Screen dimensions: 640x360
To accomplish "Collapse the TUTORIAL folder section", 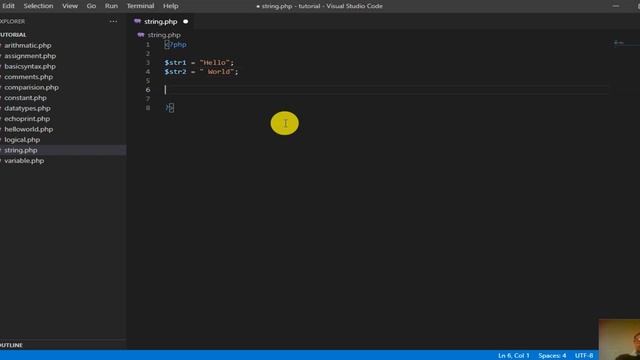I will (13, 35).
